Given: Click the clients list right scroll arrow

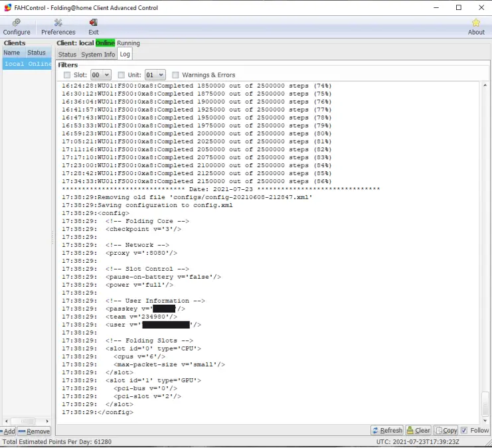Looking at the screenshot, I should [x=47, y=421].
